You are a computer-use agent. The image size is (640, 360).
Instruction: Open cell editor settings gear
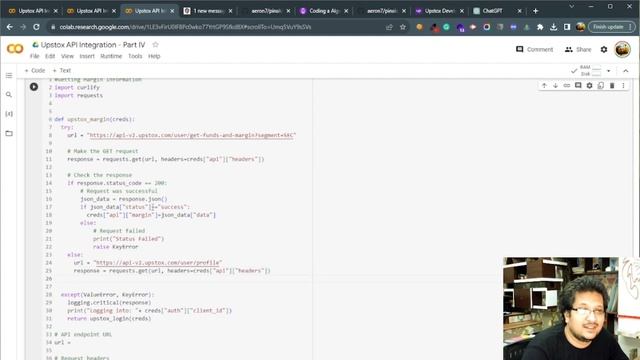tap(589, 85)
